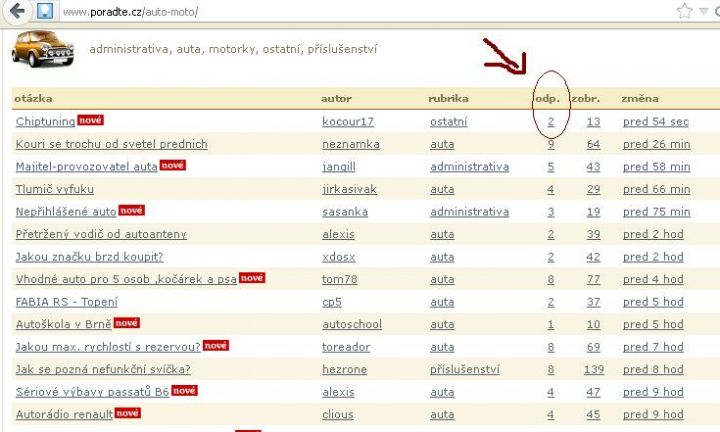
Task: Open 'Nepřihlášené auto' question
Action: pos(66,212)
